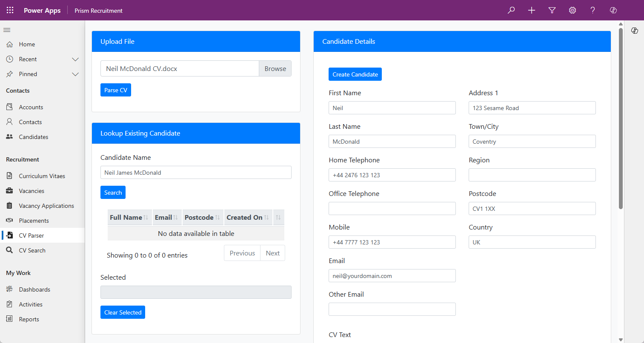644x343 pixels.
Task: Click the Vacancies briefcase icon
Action: 9,191
